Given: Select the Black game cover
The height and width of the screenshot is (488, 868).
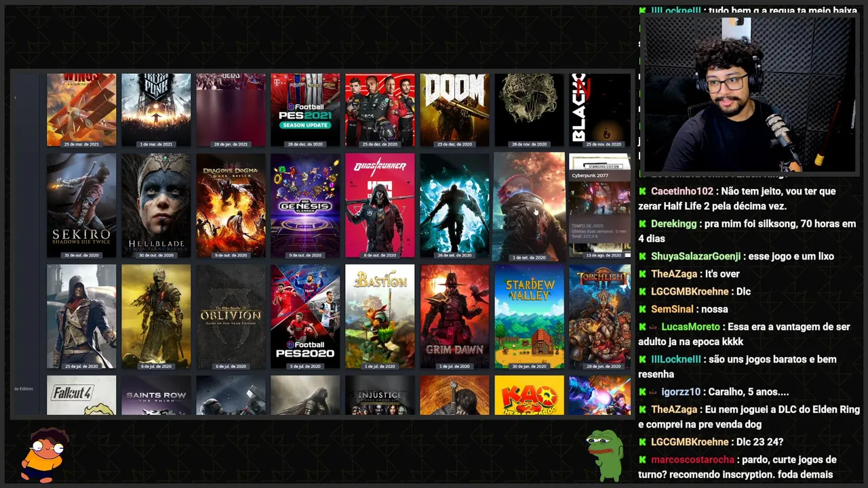Looking at the screenshot, I should click(599, 110).
